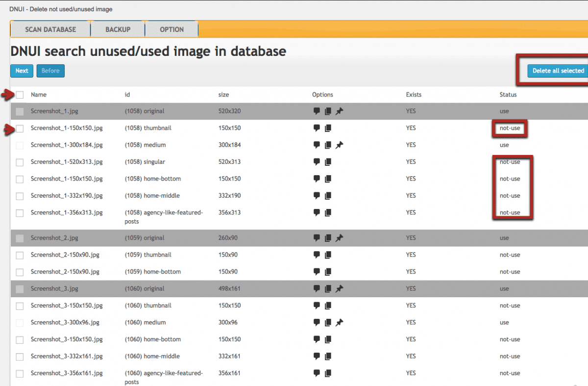
Task: Click the Next button
Action: [x=22, y=71]
